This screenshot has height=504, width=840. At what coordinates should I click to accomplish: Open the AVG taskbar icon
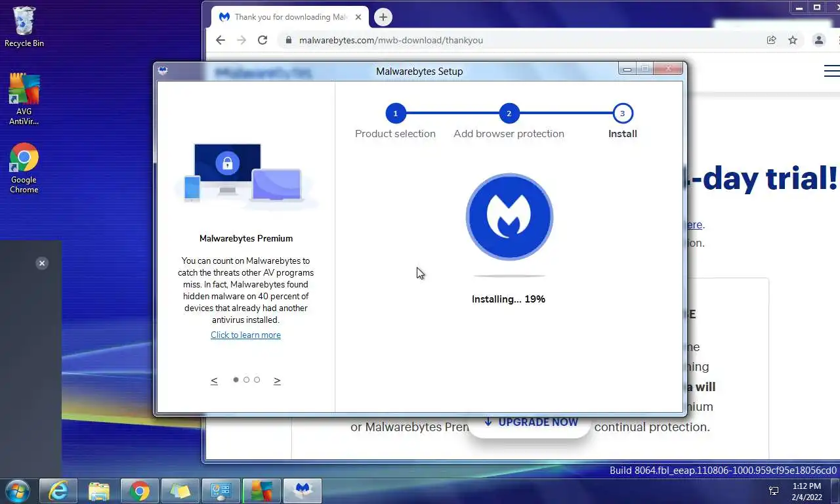coord(261,491)
